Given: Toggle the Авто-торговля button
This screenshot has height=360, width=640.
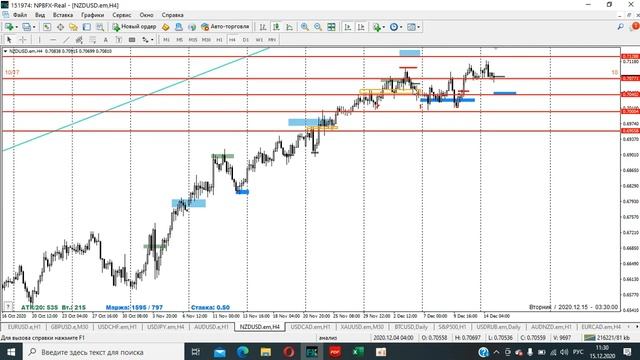Looking at the screenshot, I should point(225,27).
